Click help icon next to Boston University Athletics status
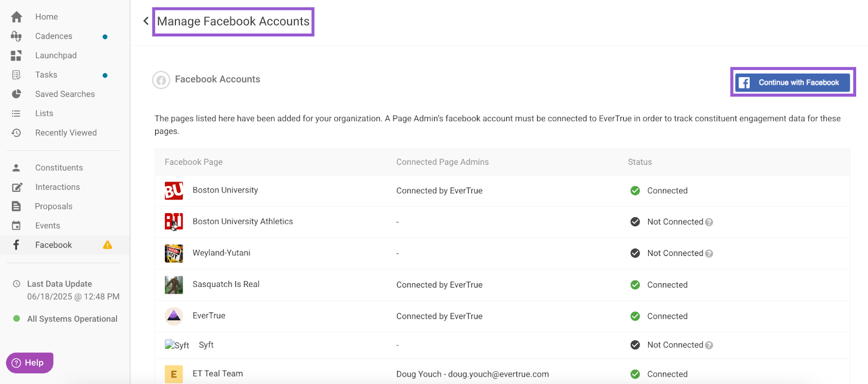This screenshot has height=384, width=868. click(709, 222)
